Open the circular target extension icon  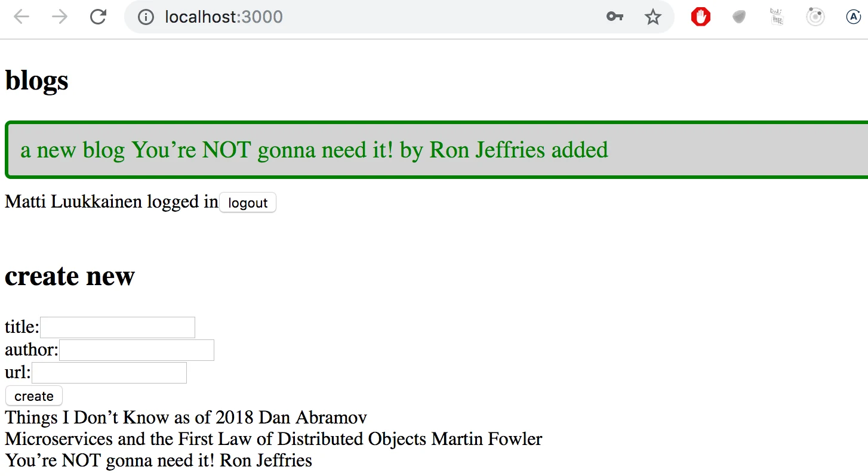tap(815, 17)
